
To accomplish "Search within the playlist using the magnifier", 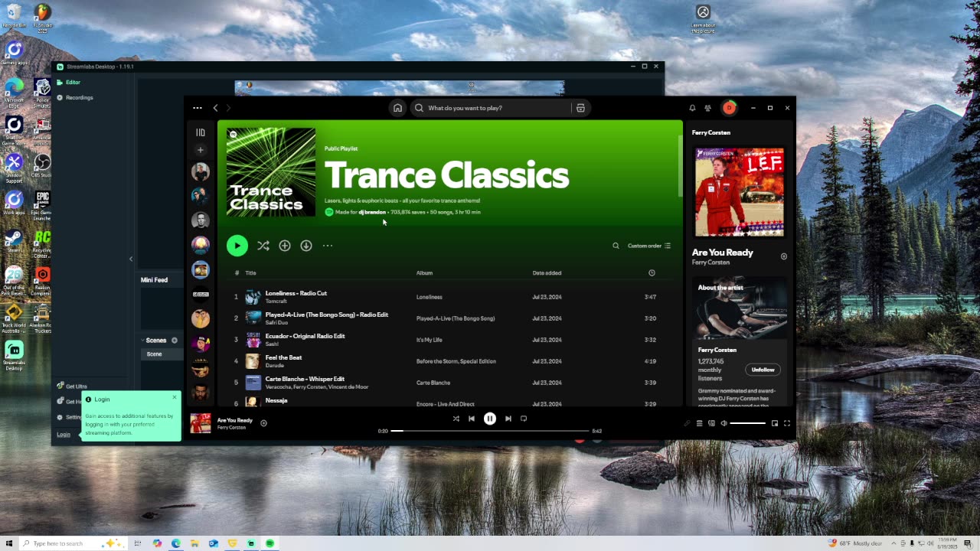I will pos(616,246).
